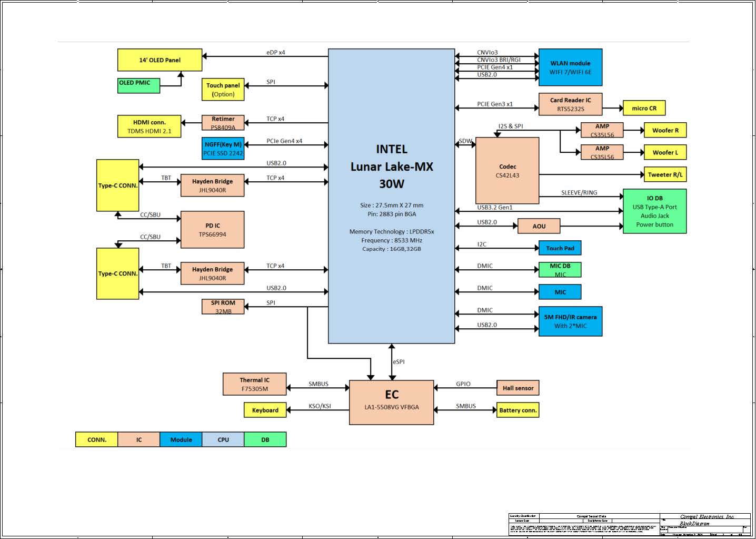Screen dimensions: 756x539
Task: Select the PCIe Gen4 x4 signal label
Action: coord(284,141)
